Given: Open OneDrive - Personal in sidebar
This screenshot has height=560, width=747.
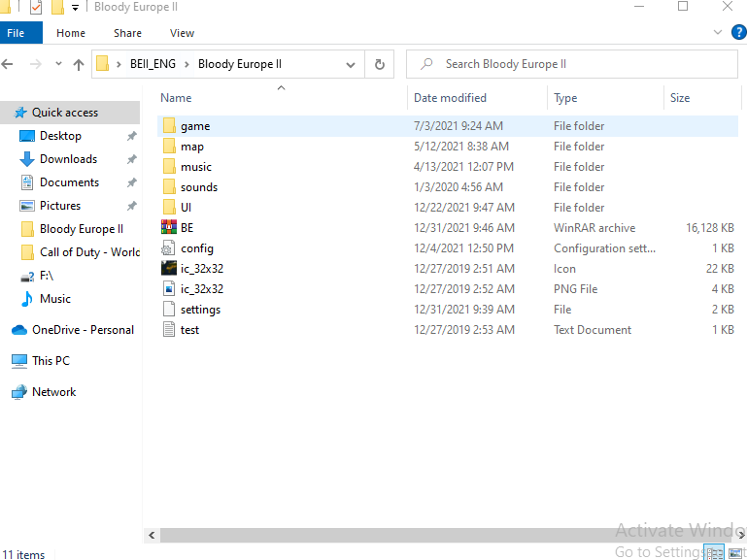Looking at the screenshot, I should tap(83, 330).
